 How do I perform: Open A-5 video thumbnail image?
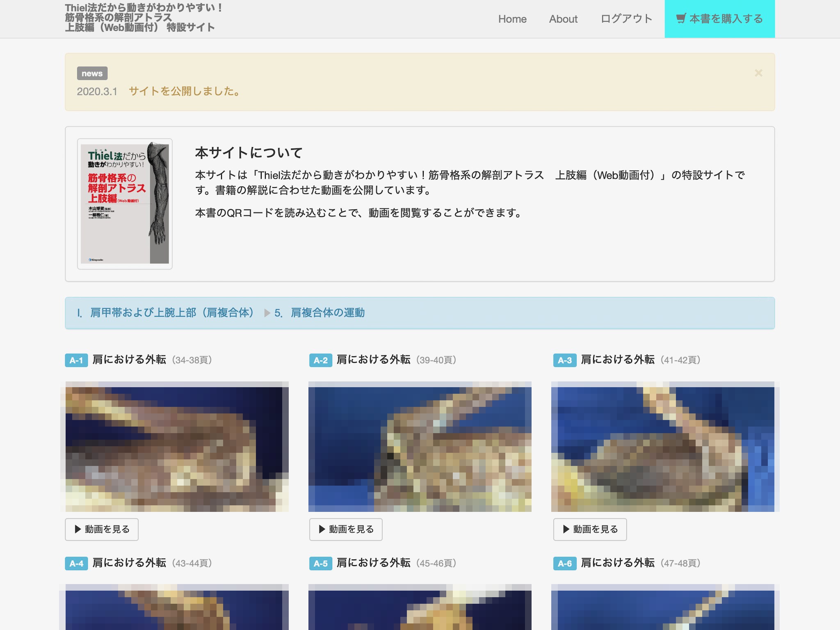420,607
